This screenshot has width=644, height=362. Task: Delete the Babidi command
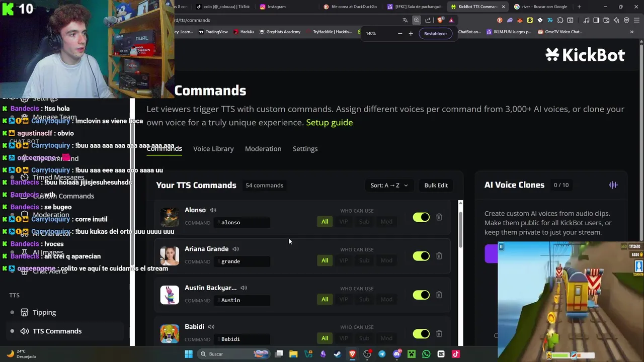(x=439, y=334)
